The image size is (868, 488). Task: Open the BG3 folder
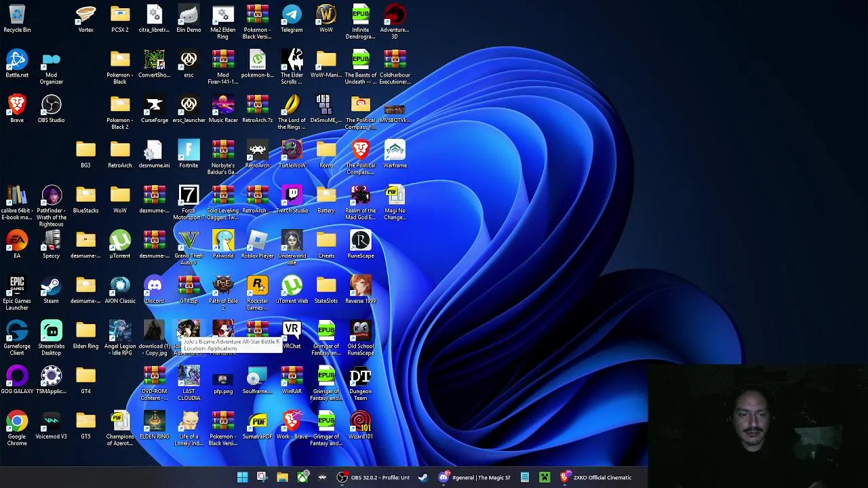tap(85, 155)
